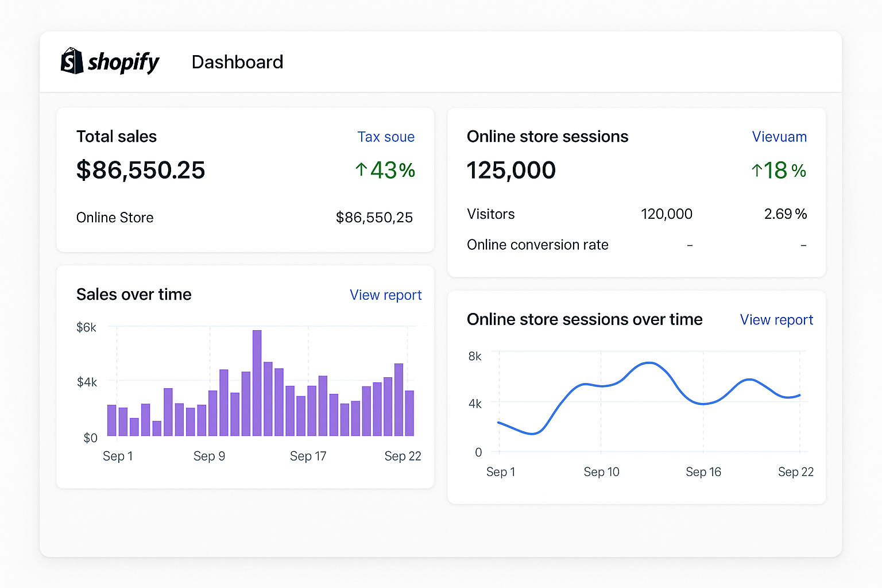Open View report for Sales over time
The width and height of the screenshot is (882, 588).
pyautogui.click(x=385, y=295)
